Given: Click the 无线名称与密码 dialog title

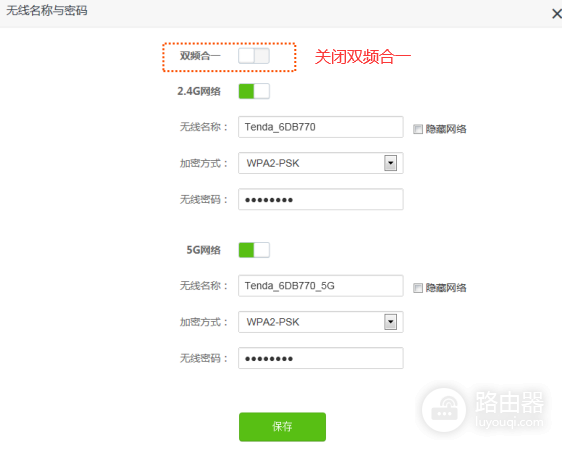Looking at the screenshot, I should (x=47, y=10).
